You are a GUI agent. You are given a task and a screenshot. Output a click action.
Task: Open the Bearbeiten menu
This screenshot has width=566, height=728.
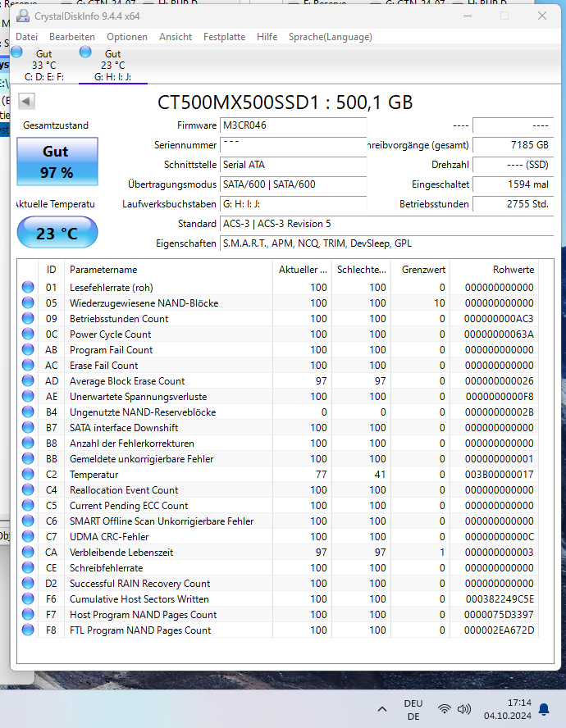click(x=72, y=37)
